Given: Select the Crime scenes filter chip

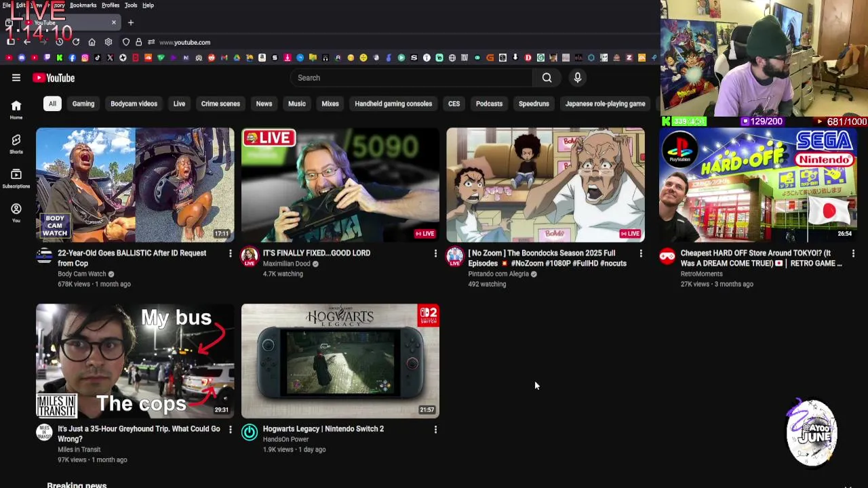Looking at the screenshot, I should (x=220, y=104).
